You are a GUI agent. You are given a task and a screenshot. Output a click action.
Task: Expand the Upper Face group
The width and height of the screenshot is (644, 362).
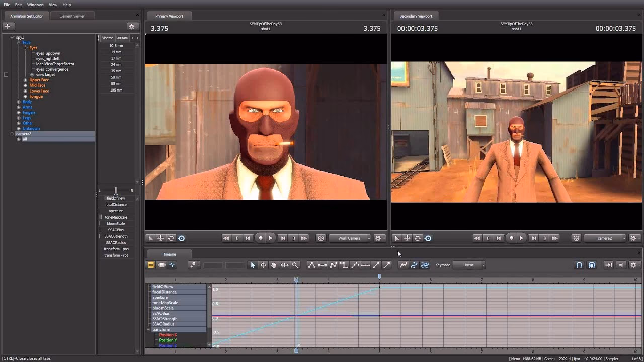pyautogui.click(x=25, y=80)
